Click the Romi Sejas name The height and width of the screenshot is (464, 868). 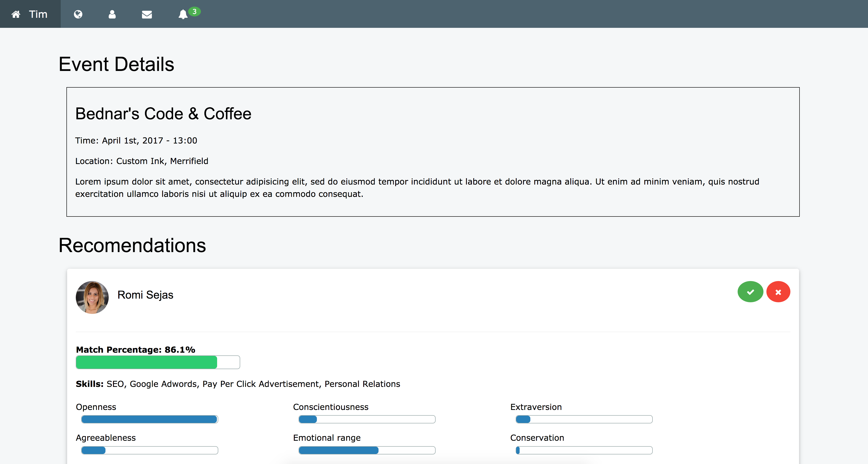[x=145, y=295]
